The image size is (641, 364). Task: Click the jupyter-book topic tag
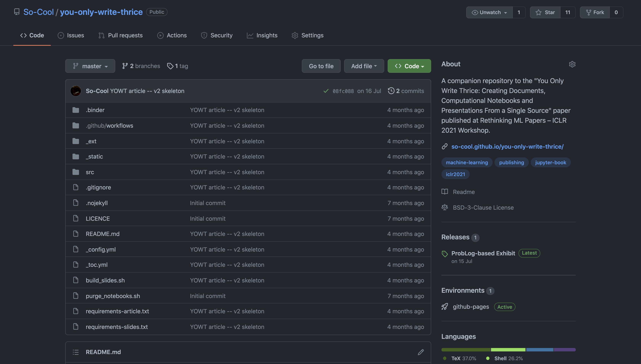pos(550,163)
